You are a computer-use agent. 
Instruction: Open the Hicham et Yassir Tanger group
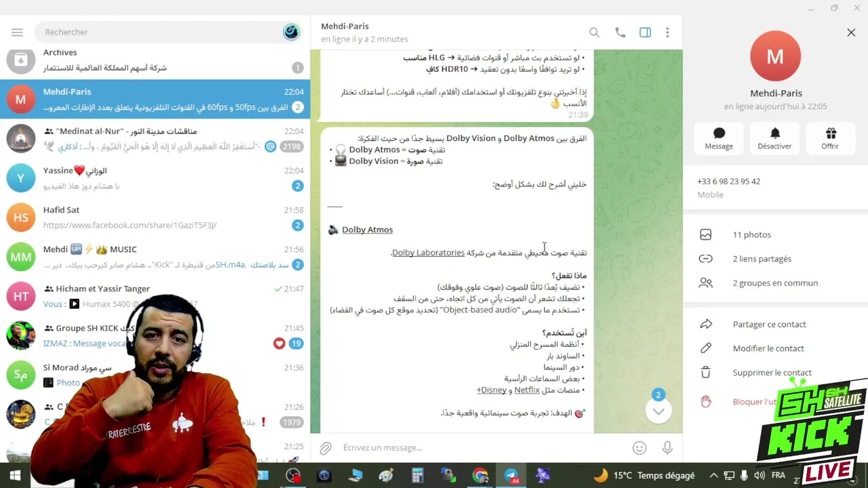[155, 296]
